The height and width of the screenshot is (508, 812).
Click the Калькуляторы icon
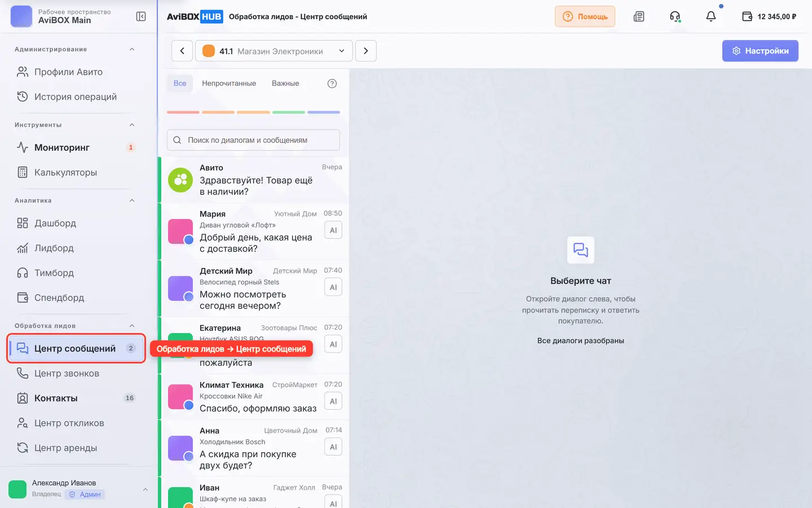point(23,172)
